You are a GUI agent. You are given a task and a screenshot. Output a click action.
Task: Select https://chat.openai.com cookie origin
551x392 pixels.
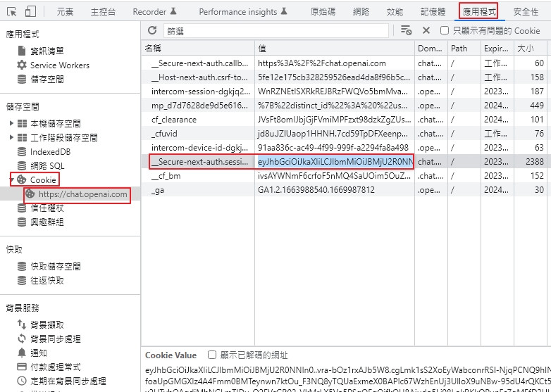click(77, 194)
